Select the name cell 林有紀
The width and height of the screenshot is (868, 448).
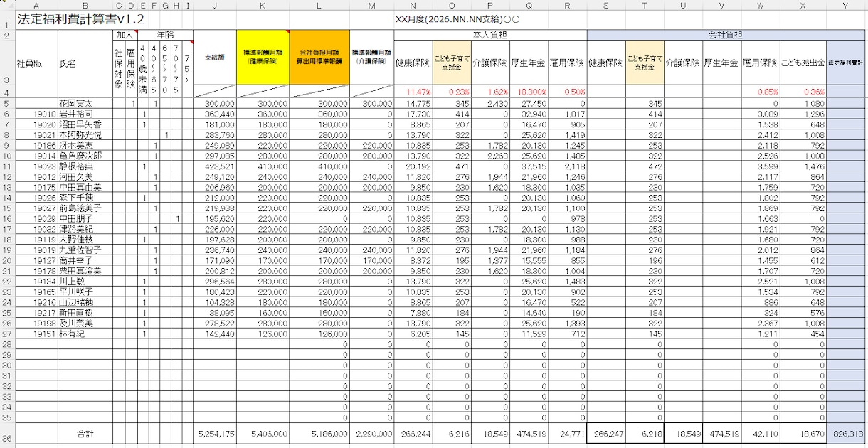[85, 334]
